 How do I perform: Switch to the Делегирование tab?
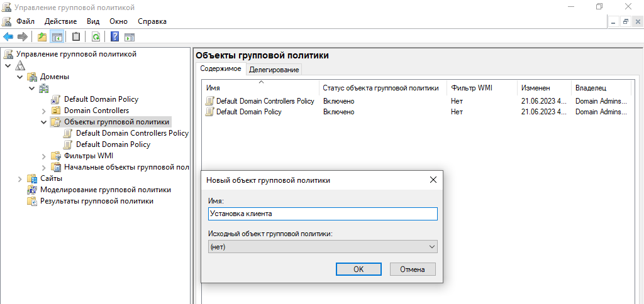(274, 70)
